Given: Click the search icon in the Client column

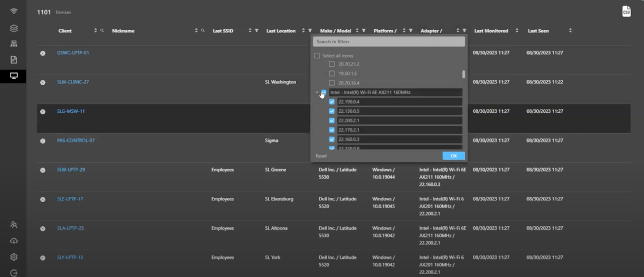Looking at the screenshot, I should tap(102, 31).
